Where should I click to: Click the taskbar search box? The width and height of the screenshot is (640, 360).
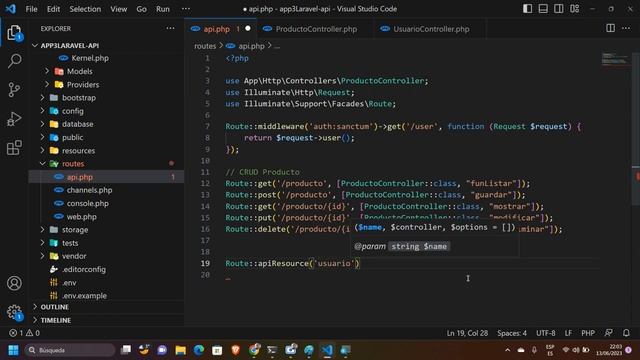70,350
